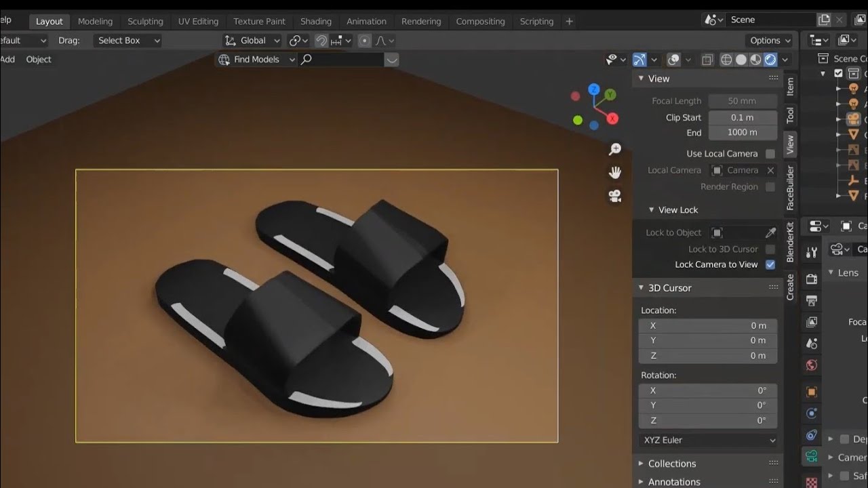Open shading options dropdown arrow

(785, 60)
